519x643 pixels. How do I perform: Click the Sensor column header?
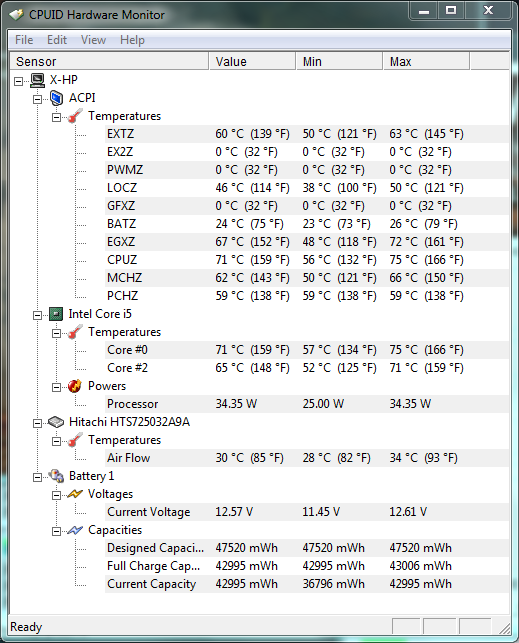109,62
